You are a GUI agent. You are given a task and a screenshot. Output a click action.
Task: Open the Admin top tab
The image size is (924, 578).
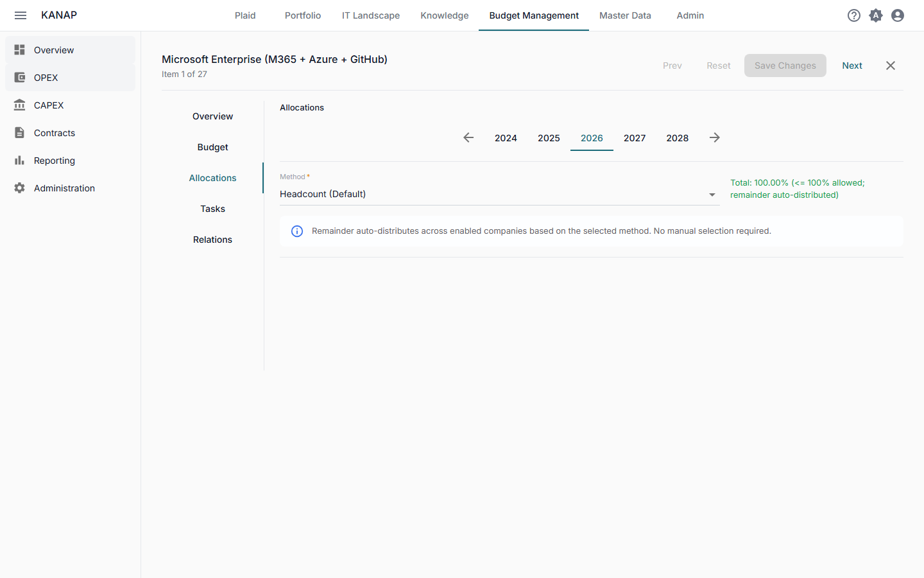690,15
